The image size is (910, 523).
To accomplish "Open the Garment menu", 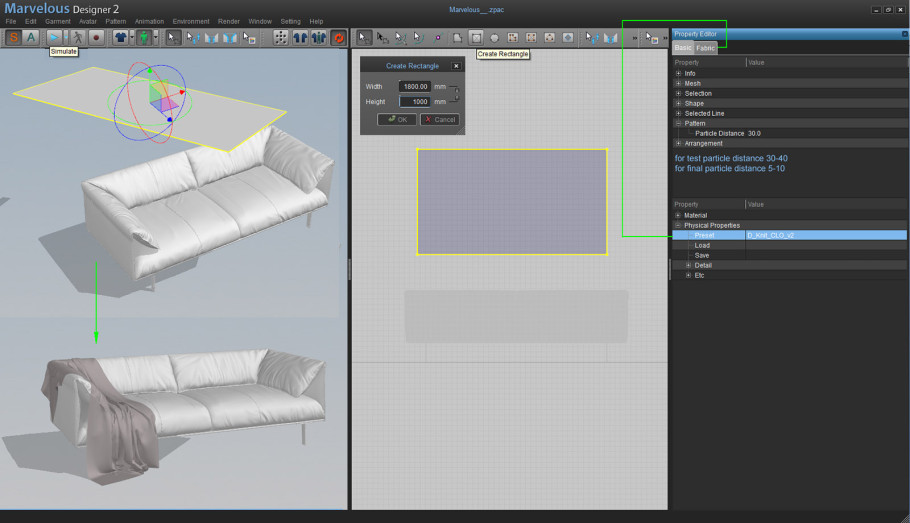I will [x=58, y=21].
